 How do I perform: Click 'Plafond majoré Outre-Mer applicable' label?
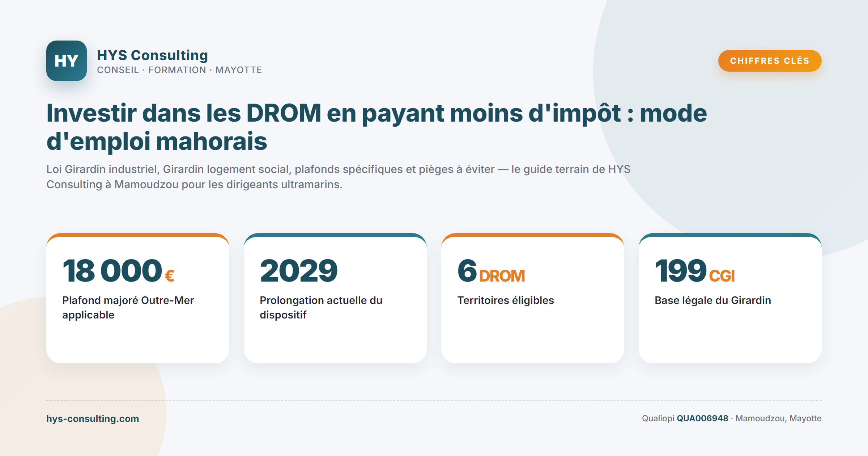pyautogui.click(x=128, y=307)
